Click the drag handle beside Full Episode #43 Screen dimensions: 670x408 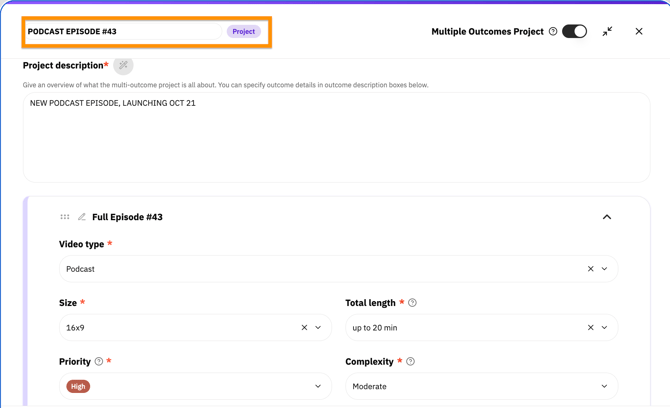(65, 217)
